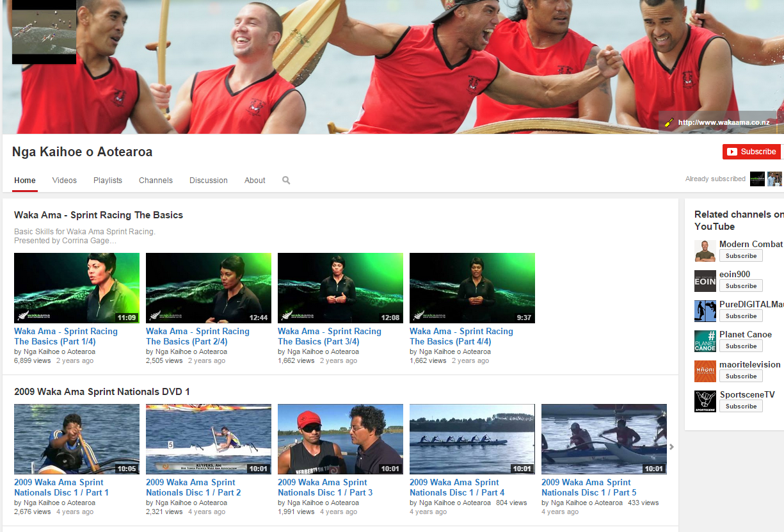Viewport: 784px width, 532px height.
Task: Open The Basics (Part 3/4) video title
Action: pos(330,337)
